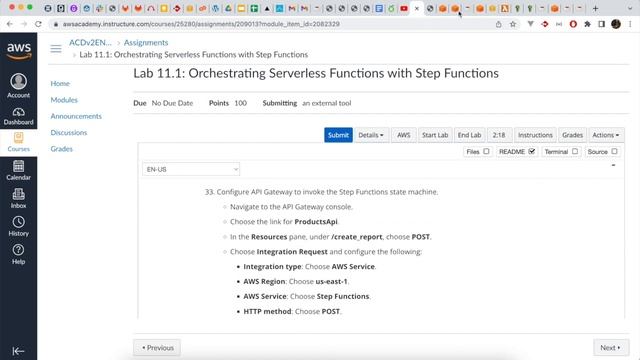Reload the page with refresh icon
640x360 pixels.
click(x=38, y=24)
